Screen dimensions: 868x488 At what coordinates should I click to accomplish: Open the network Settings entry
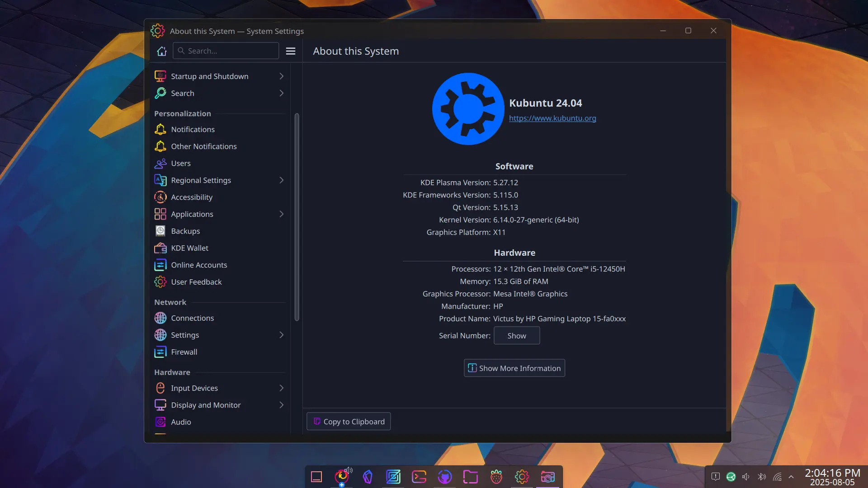[x=219, y=335]
